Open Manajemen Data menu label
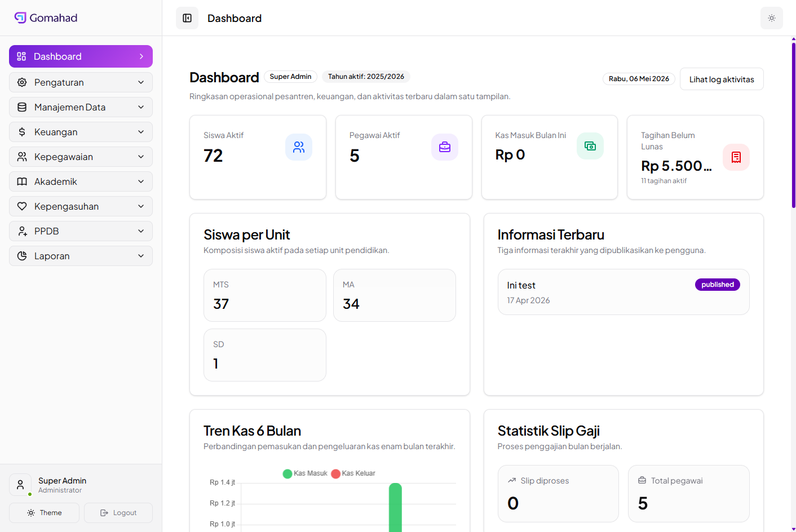796x532 pixels. tap(70, 107)
